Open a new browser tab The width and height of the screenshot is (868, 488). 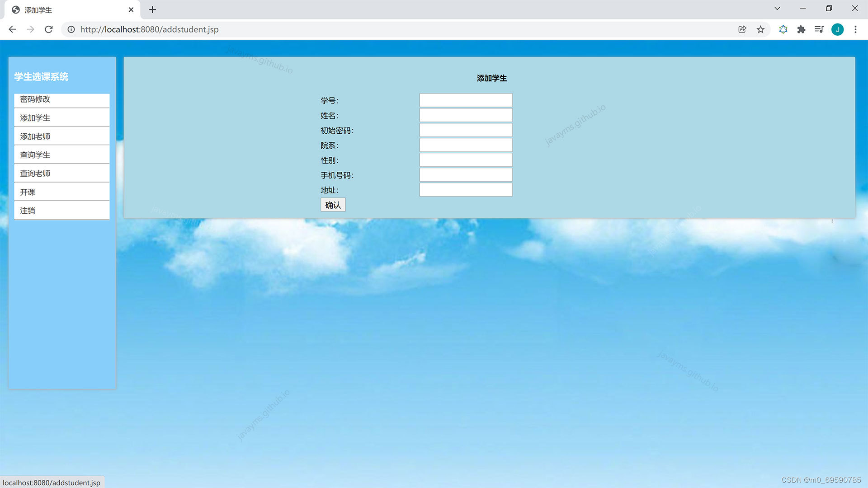152,9
